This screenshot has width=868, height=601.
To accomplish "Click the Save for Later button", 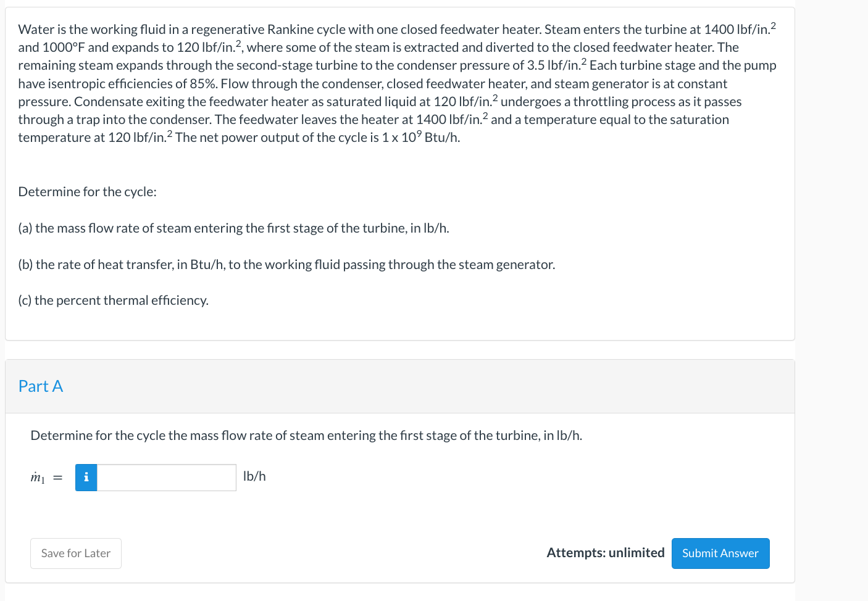I will click(x=76, y=553).
